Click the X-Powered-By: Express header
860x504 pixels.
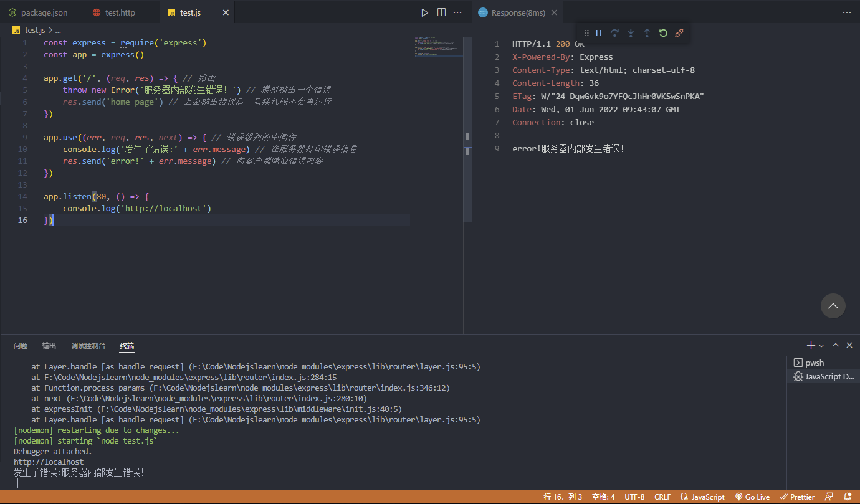click(563, 57)
